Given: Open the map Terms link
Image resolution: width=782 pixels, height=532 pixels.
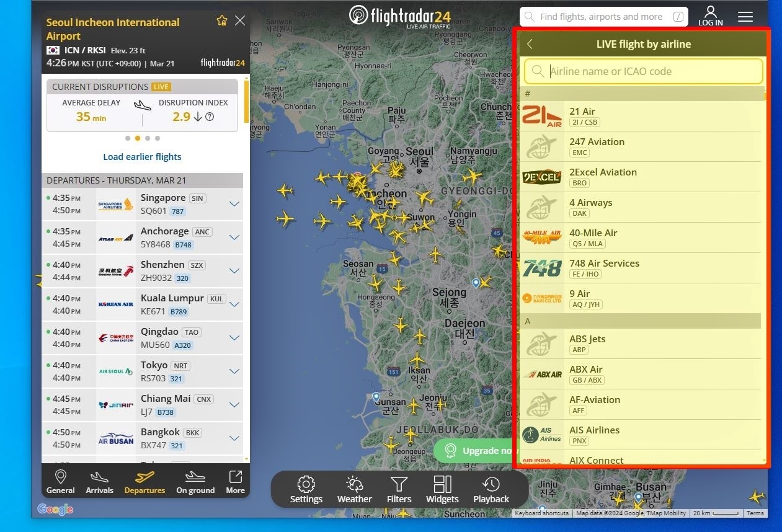Looking at the screenshot, I should [x=755, y=513].
